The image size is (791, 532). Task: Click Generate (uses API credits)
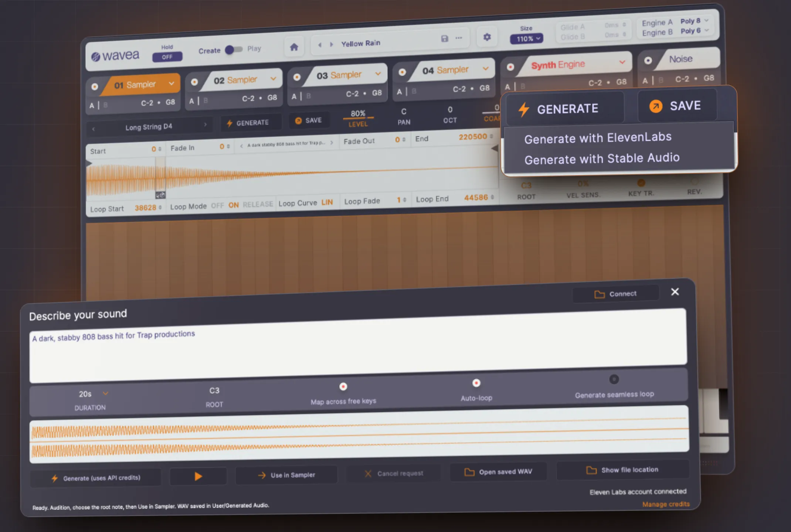click(96, 478)
